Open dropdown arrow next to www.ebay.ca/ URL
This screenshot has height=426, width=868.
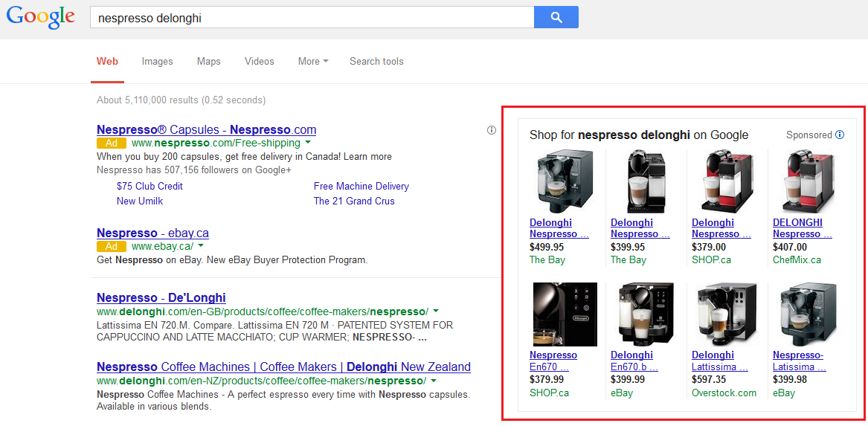pyautogui.click(x=201, y=246)
